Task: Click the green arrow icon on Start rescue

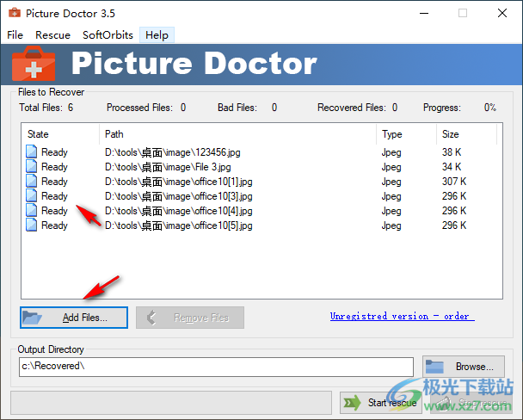Action: pyautogui.click(x=352, y=403)
